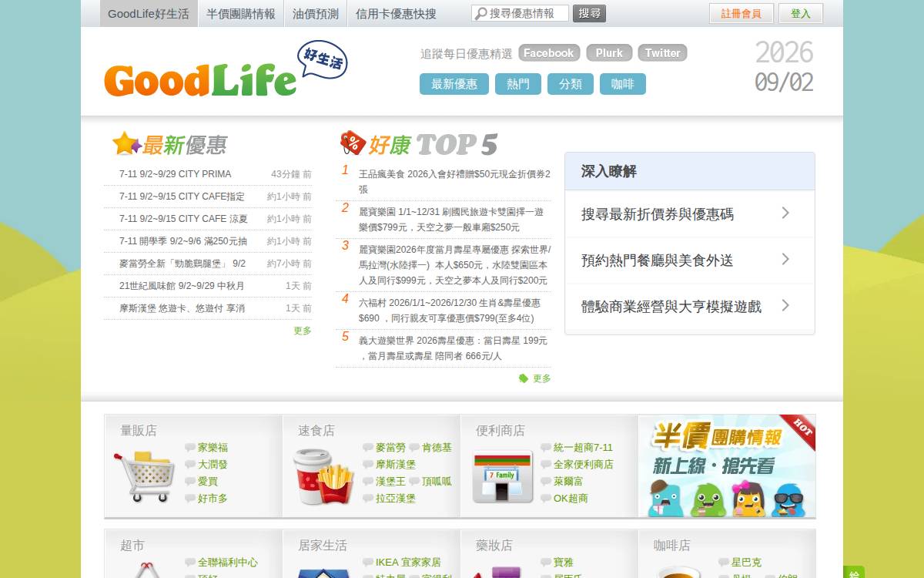Open the TOP 2 麗寶樂園 1/1~12/31 deal
Screen dimensions: 924x578
coord(451,220)
